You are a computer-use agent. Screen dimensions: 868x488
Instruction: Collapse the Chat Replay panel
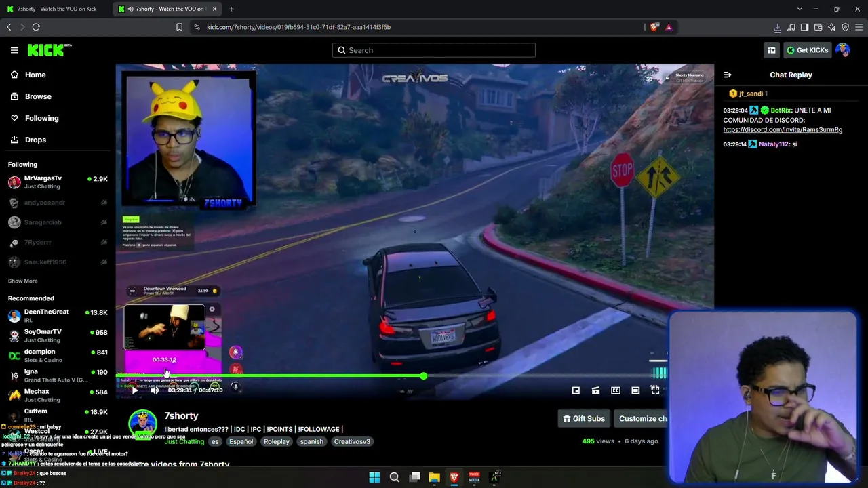tap(728, 75)
